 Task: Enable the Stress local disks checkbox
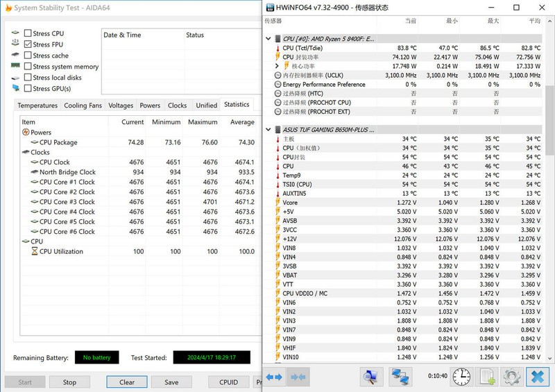28,77
